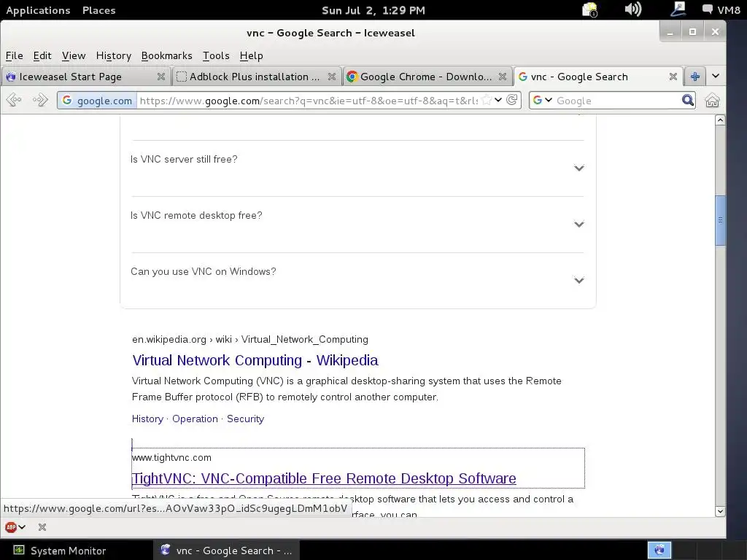Click the Adblock Plus ABP icon
Screen dimensions: 747x560
[10, 527]
